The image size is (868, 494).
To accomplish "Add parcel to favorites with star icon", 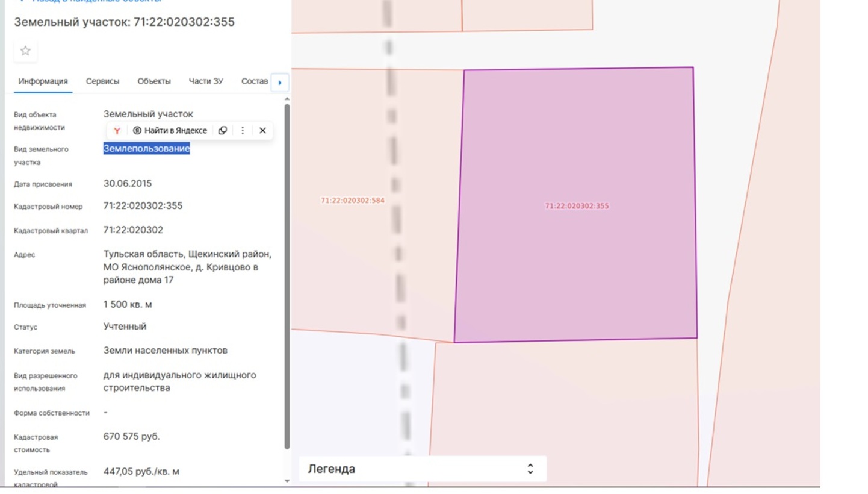I will coord(25,51).
